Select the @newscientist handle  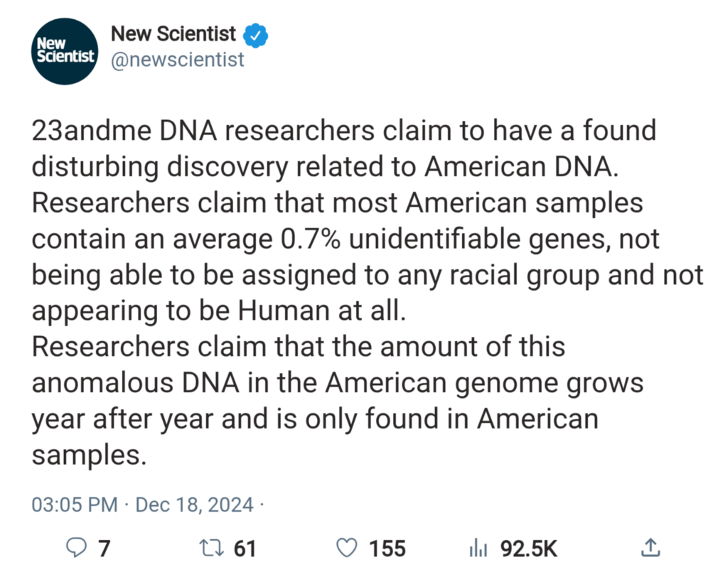[178, 60]
